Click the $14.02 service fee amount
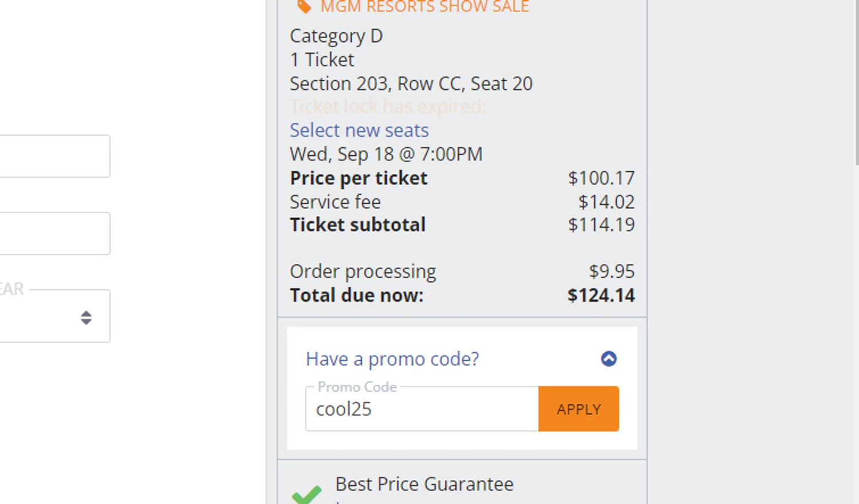Image resolution: width=859 pixels, height=504 pixels. [x=606, y=202]
